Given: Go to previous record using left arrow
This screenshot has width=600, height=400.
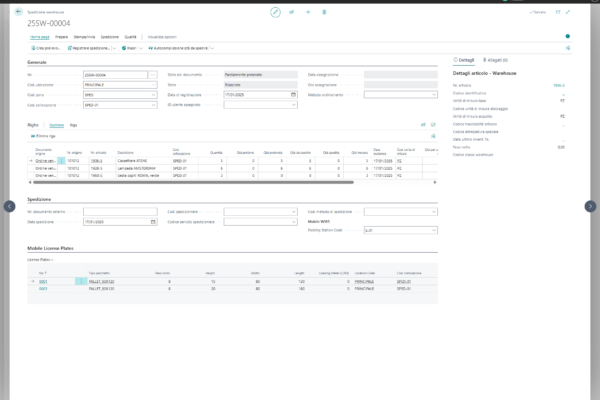Looking at the screenshot, I should [x=9, y=206].
